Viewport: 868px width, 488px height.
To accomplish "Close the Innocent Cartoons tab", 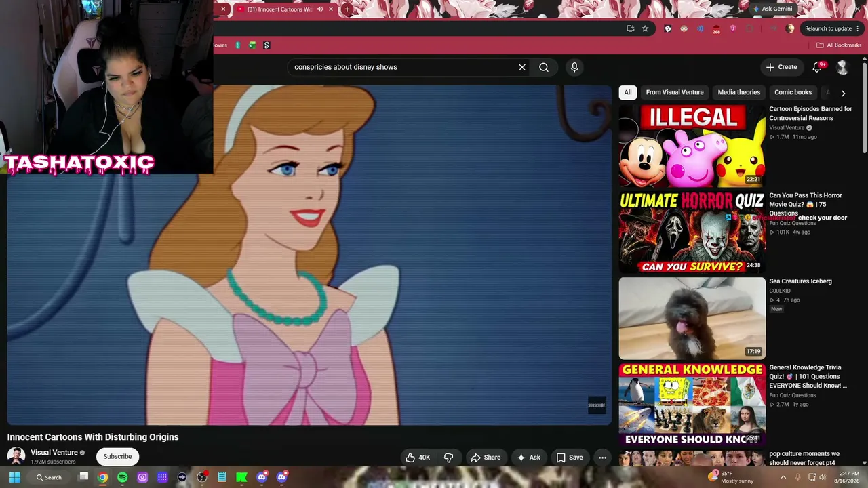I will 331,9.
